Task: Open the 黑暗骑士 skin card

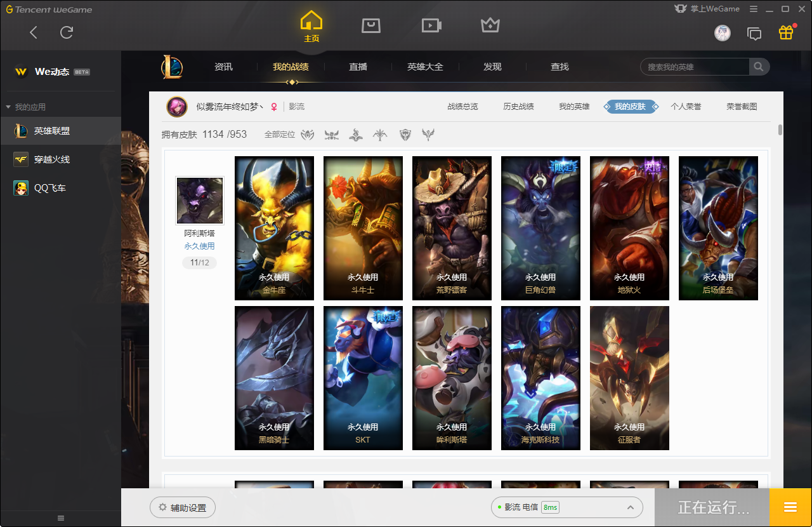Action: coord(274,378)
